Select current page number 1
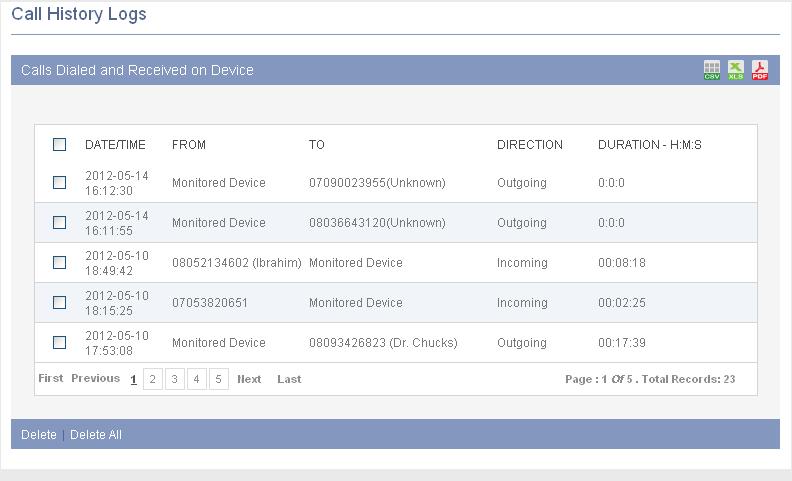The image size is (792, 481). pyautogui.click(x=133, y=379)
